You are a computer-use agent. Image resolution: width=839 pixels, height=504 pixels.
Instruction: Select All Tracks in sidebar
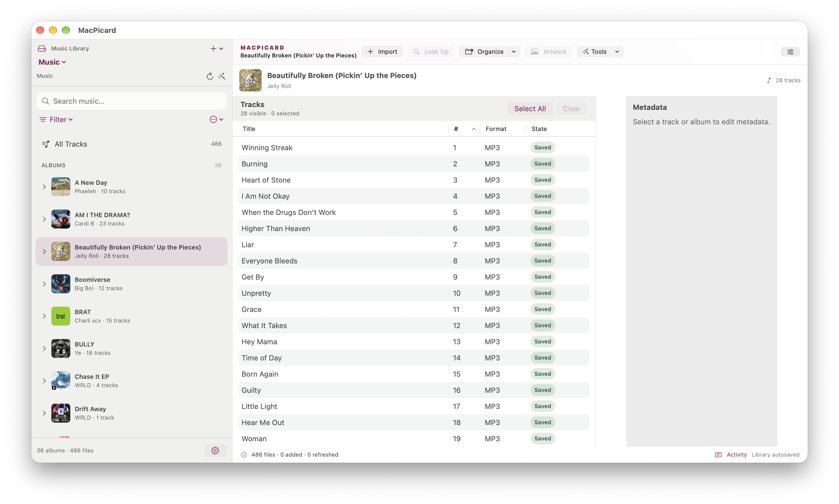coord(131,144)
